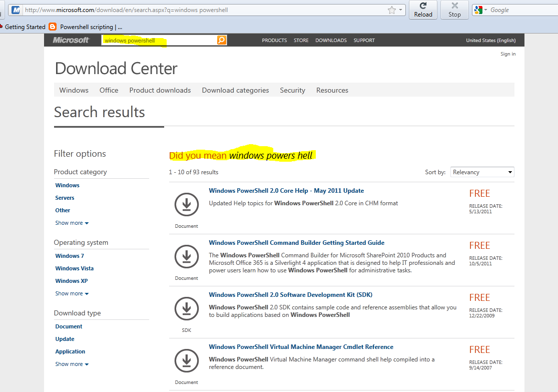Click the orange search magnifier icon
Screen dimensions: 558x392
pos(221,40)
